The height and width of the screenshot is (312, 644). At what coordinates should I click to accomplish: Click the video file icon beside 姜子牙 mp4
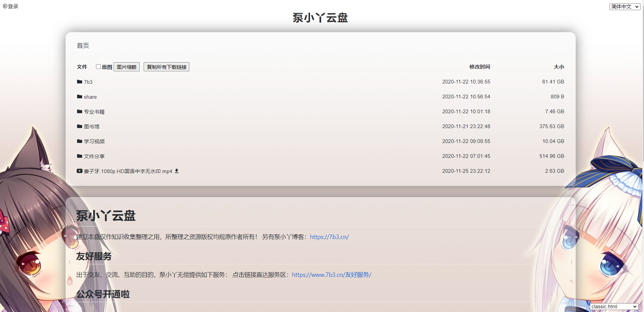click(x=79, y=171)
